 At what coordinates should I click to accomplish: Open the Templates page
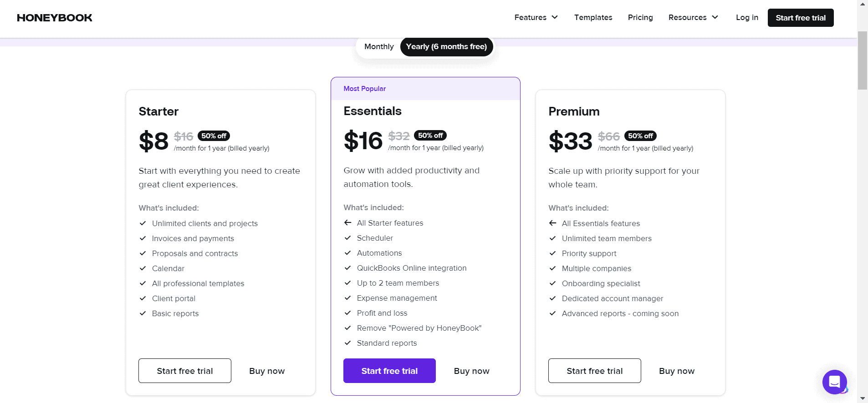pyautogui.click(x=593, y=17)
